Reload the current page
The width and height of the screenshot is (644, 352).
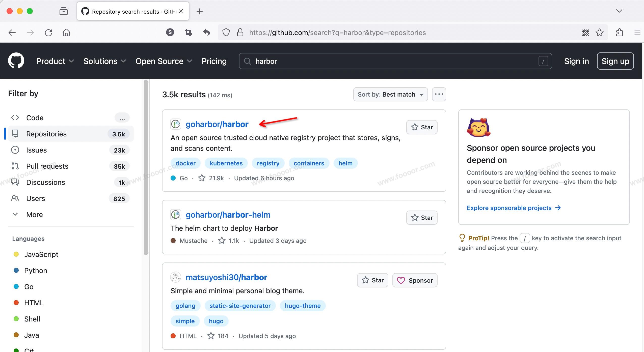[48, 33]
